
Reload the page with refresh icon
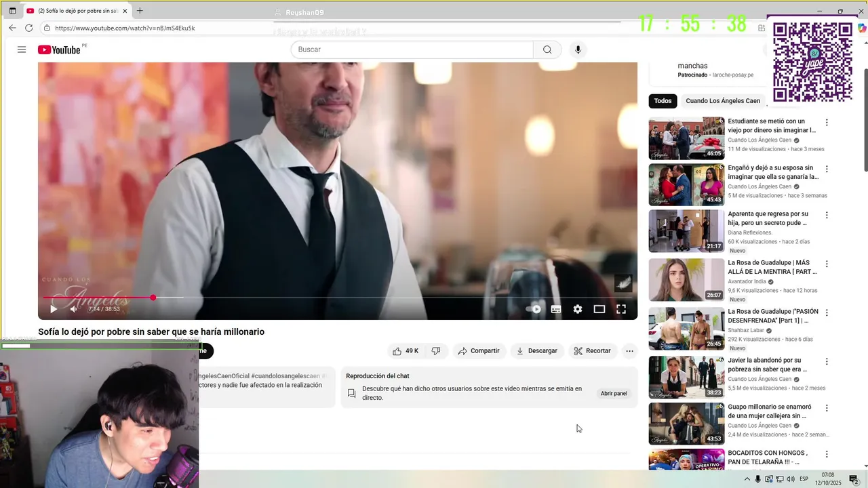coord(28,28)
